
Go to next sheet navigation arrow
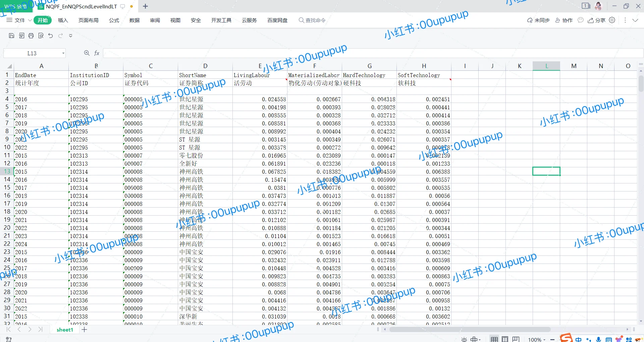point(30,330)
